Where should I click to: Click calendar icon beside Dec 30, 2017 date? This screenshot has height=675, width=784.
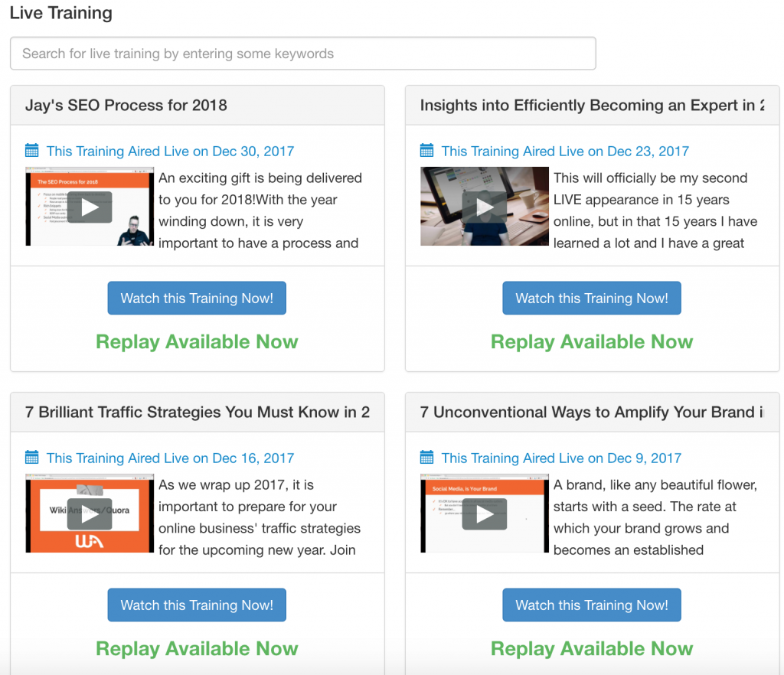[x=31, y=151]
